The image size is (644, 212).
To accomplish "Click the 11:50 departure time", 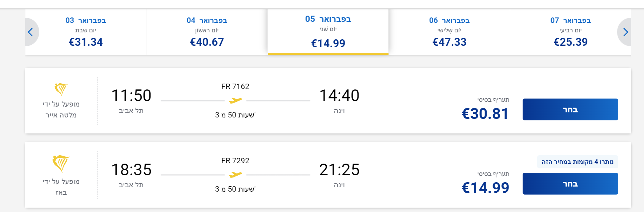I will click(x=131, y=96).
